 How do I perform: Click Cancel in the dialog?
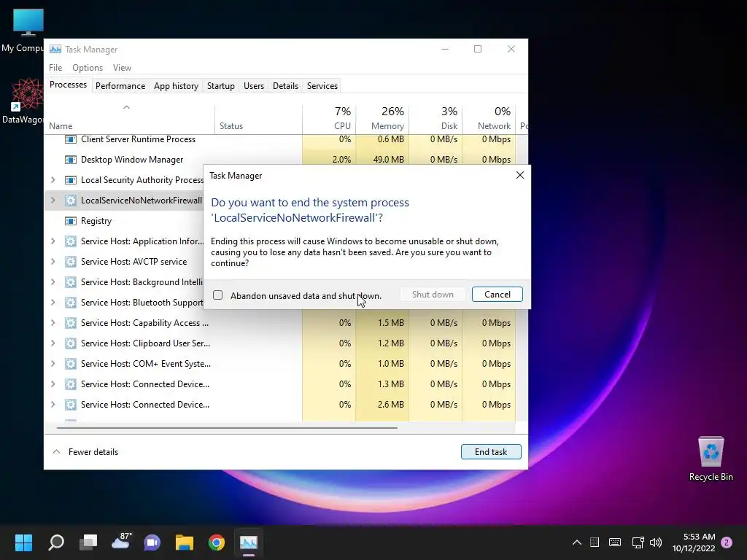(x=497, y=295)
